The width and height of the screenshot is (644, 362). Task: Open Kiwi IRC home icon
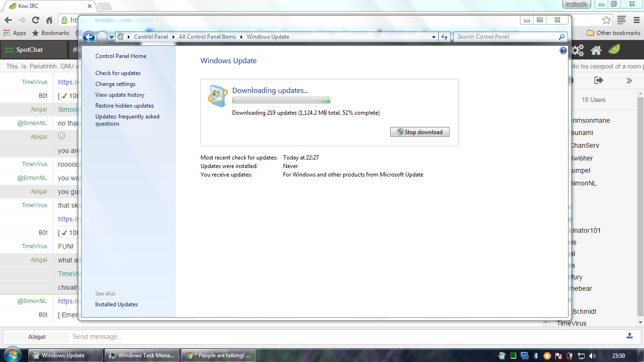(x=596, y=50)
